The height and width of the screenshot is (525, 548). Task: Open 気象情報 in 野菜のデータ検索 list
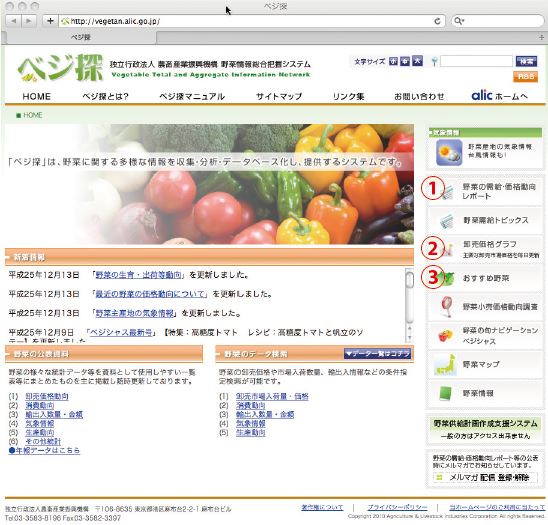(251, 424)
